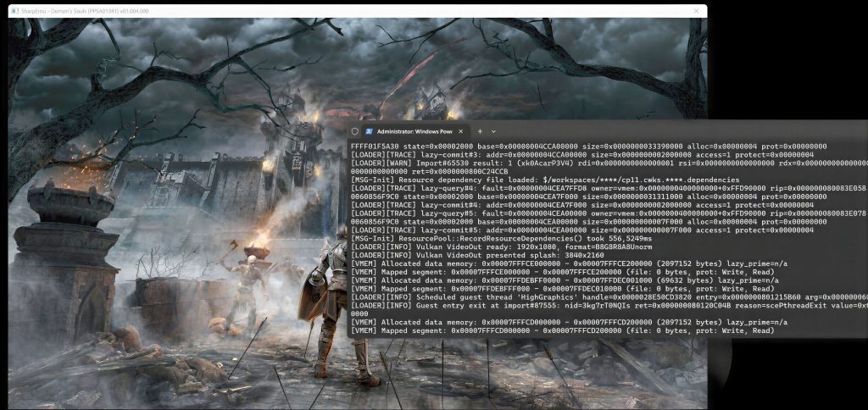Open a new terminal tab with plus button
The height and width of the screenshot is (410, 868).
tap(480, 131)
